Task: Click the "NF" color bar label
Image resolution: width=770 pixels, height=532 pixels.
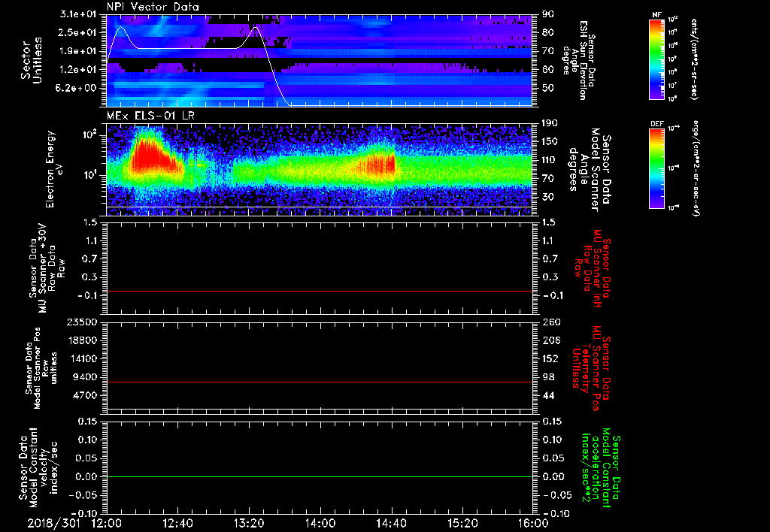Action: point(657,15)
